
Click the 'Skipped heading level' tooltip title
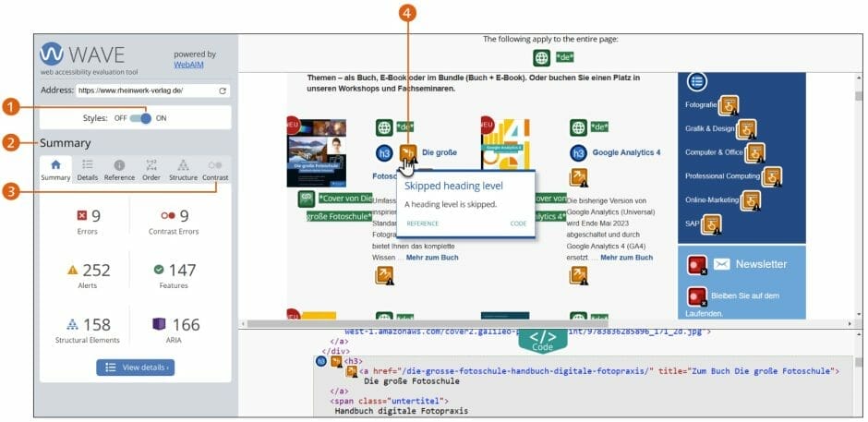[453, 186]
